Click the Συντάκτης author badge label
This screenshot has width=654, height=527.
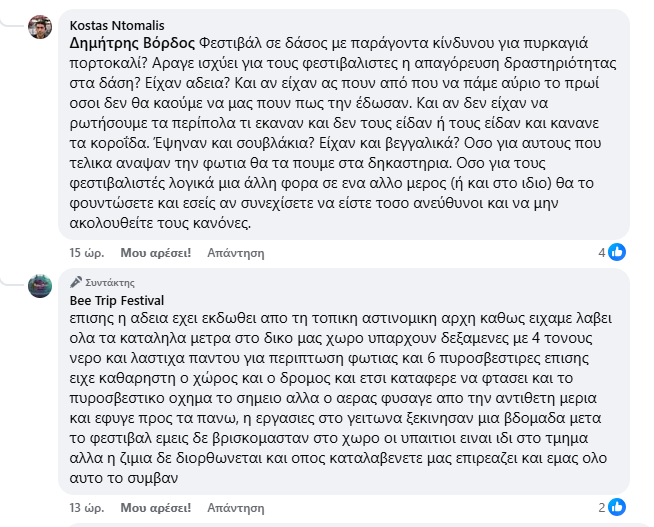pyautogui.click(x=110, y=283)
